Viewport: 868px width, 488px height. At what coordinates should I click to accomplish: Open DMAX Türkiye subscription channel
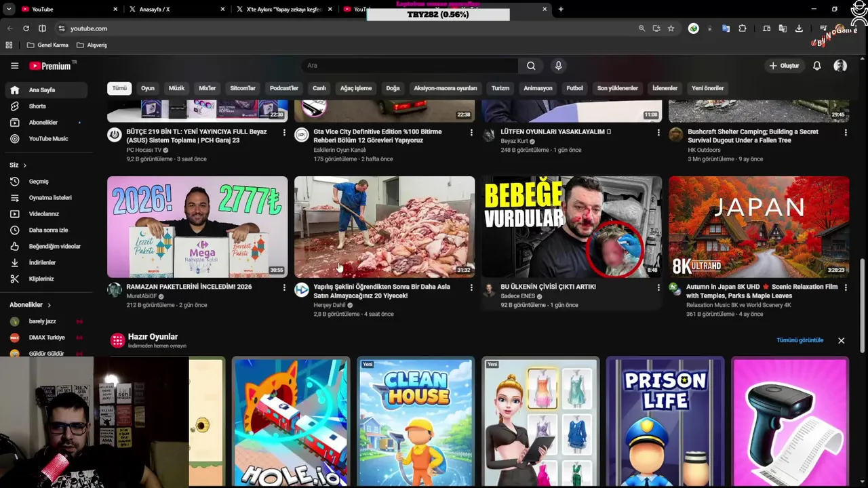coord(46,338)
